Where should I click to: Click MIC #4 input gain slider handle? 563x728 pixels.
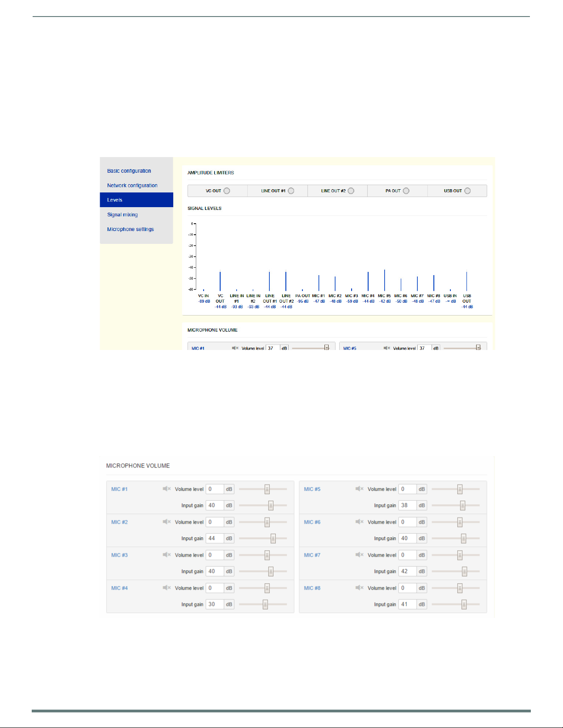(265, 604)
